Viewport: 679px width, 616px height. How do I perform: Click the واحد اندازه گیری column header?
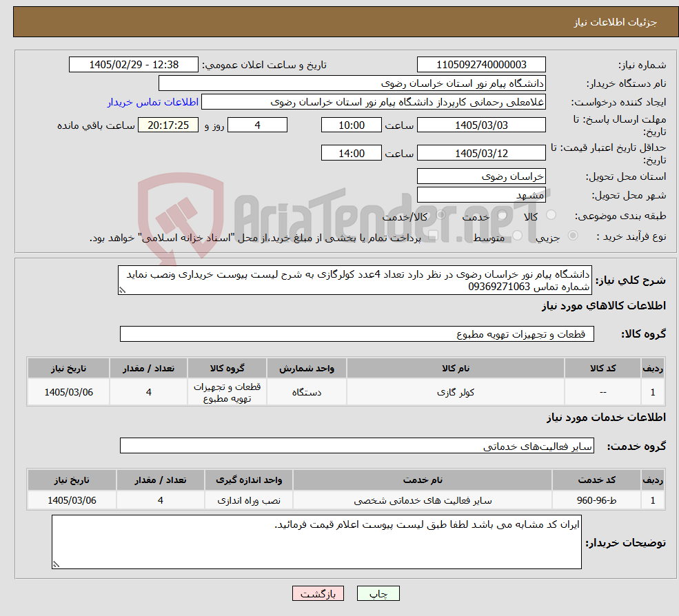tap(249, 480)
